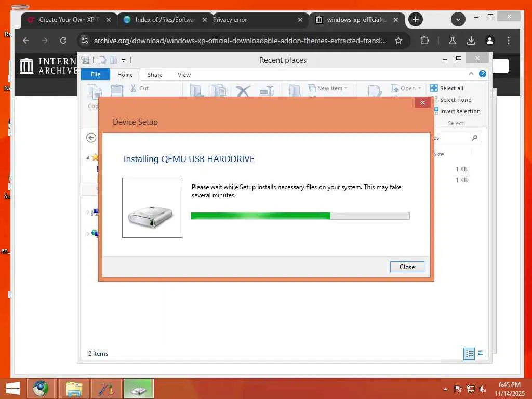Screen dimensions: 532x399
Task: Open Chrome three-dot menu
Action: (508, 41)
